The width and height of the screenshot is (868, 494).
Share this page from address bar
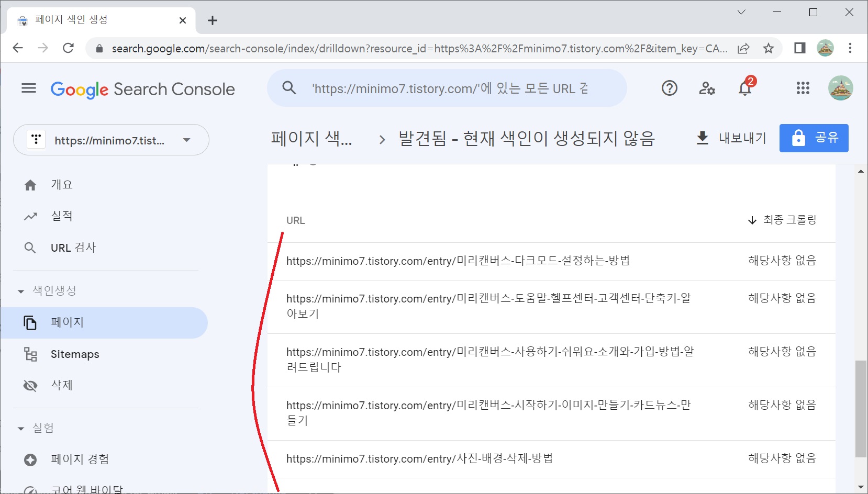743,48
